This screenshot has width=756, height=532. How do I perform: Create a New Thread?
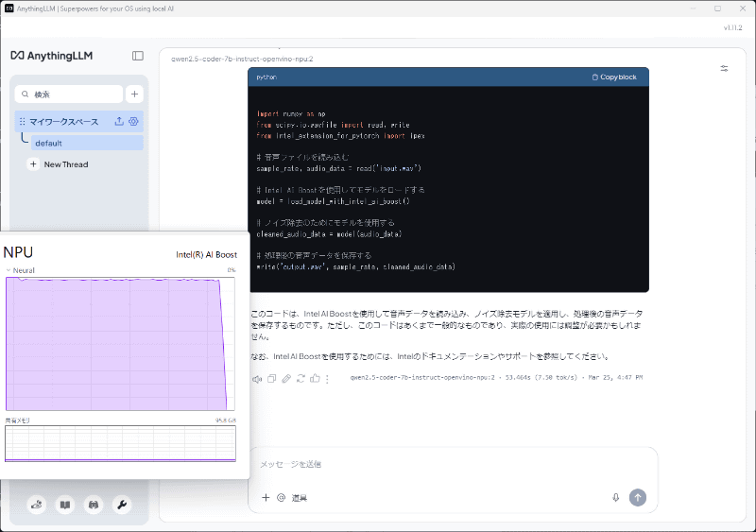59,164
